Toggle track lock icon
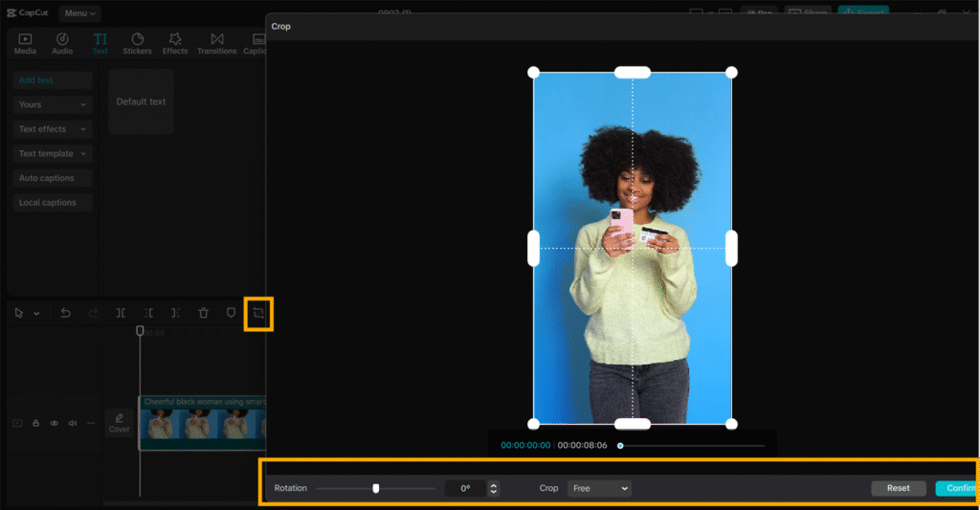This screenshot has width=980, height=510. pos(35,423)
